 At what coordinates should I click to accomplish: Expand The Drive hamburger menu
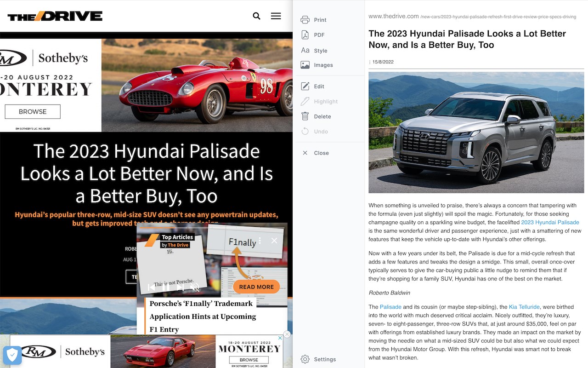coord(276,16)
